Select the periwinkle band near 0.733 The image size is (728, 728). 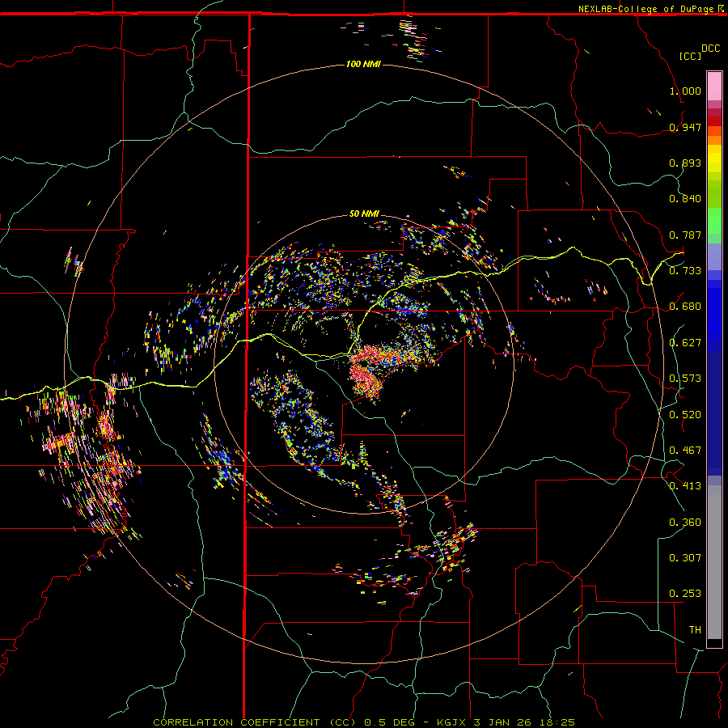click(714, 256)
